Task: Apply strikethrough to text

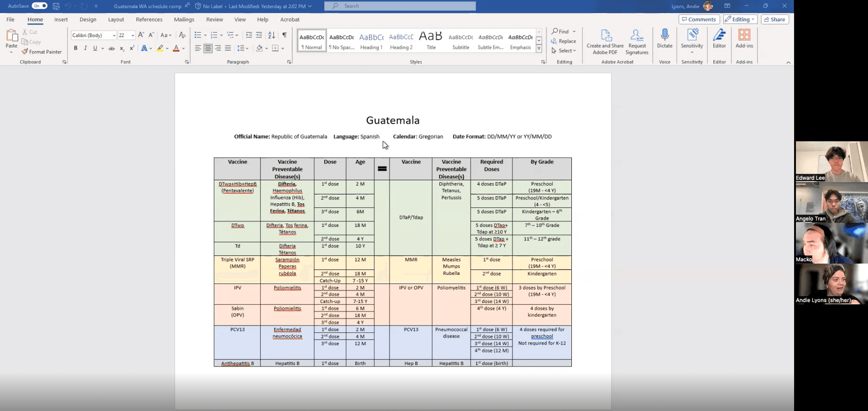Action: coord(112,48)
